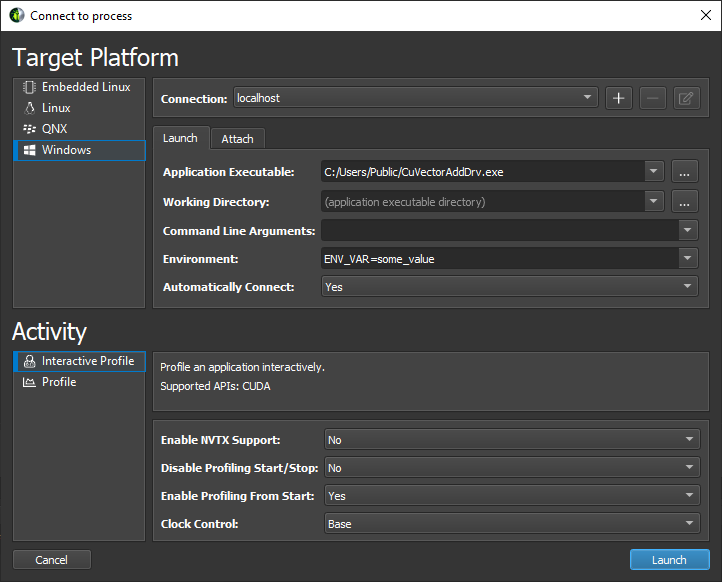
Task: Click the Command Line Arguments field
Action: tap(499, 230)
